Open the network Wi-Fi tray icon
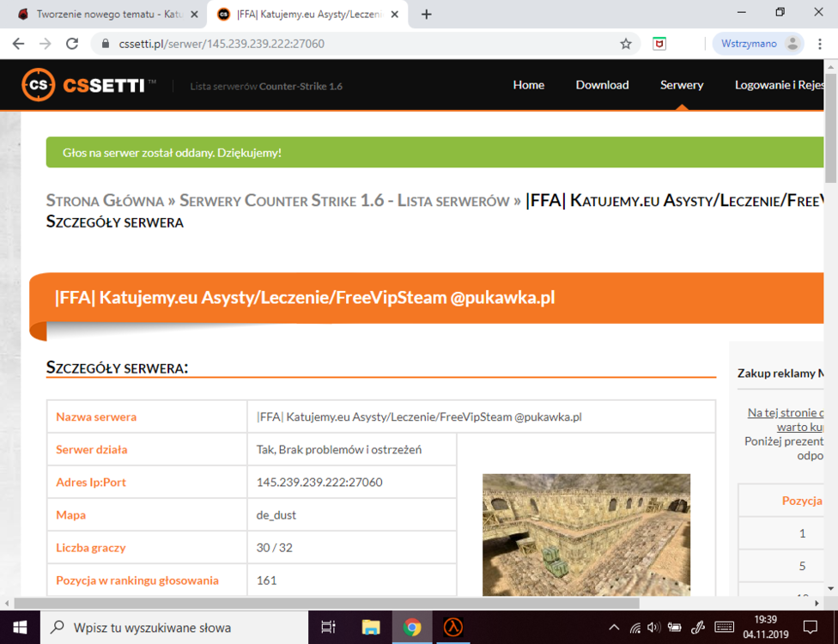The width and height of the screenshot is (838, 644). [x=635, y=628]
